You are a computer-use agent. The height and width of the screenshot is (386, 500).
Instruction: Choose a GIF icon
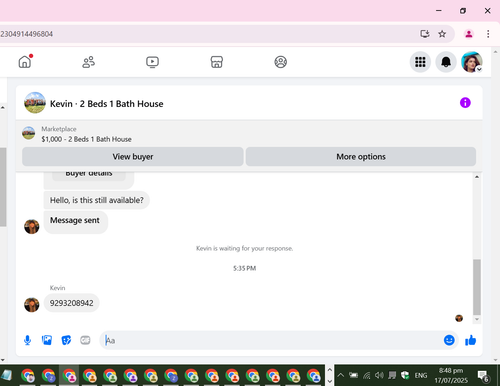coord(85,340)
